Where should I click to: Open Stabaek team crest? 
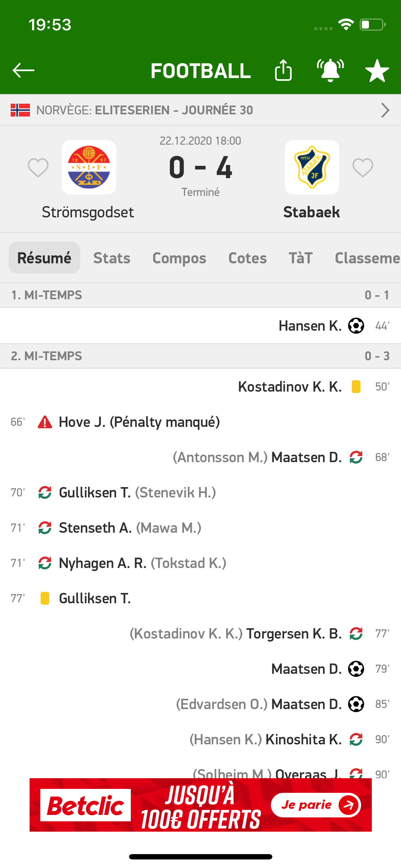click(x=312, y=167)
